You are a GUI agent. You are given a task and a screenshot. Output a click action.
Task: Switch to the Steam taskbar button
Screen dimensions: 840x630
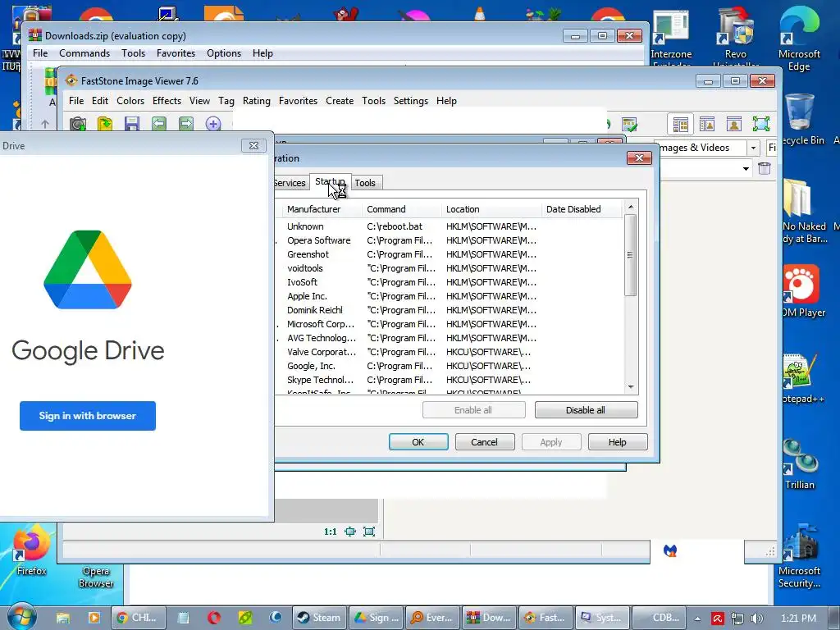point(319,618)
